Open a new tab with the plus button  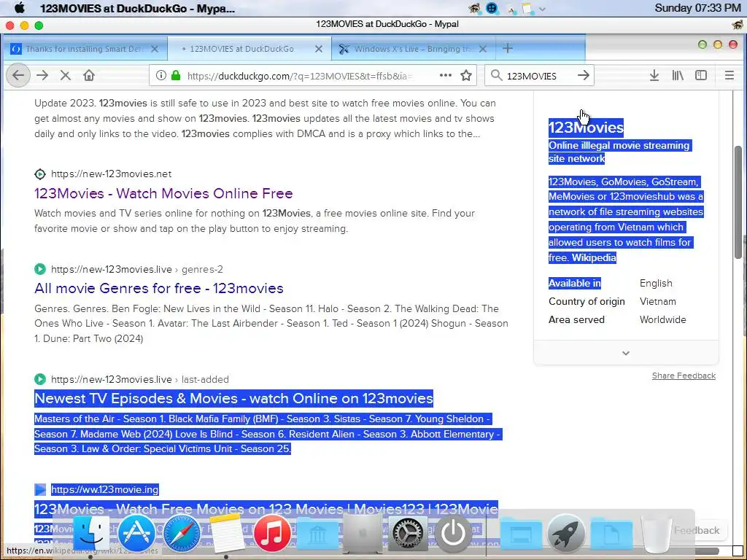coord(508,49)
